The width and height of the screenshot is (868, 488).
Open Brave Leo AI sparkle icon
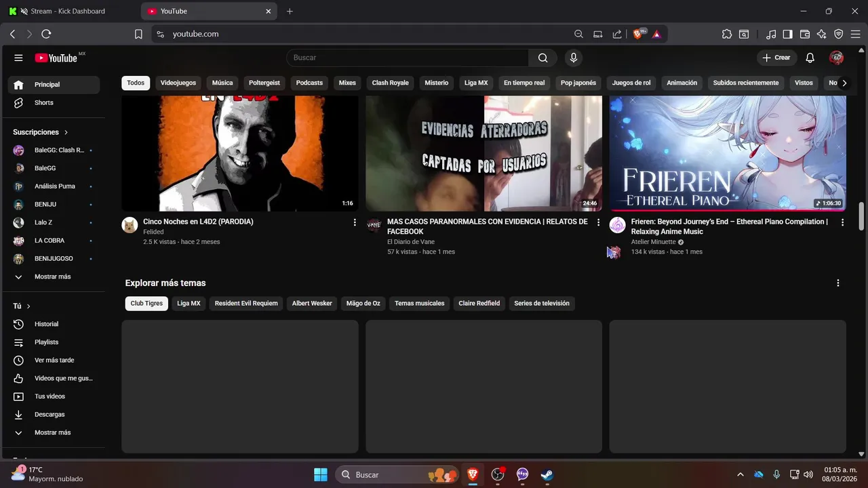822,34
